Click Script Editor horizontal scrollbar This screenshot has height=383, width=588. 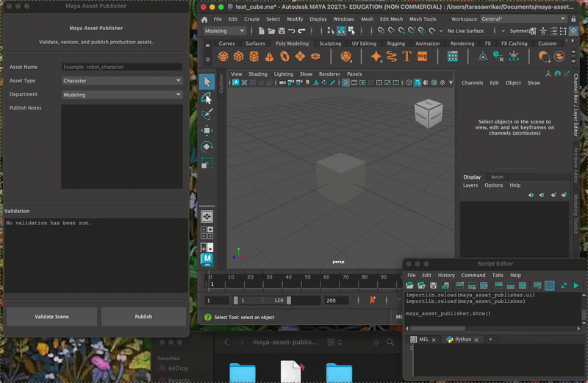pos(437,329)
